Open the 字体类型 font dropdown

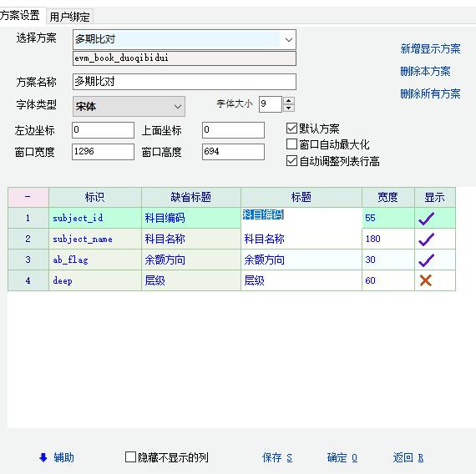178,107
